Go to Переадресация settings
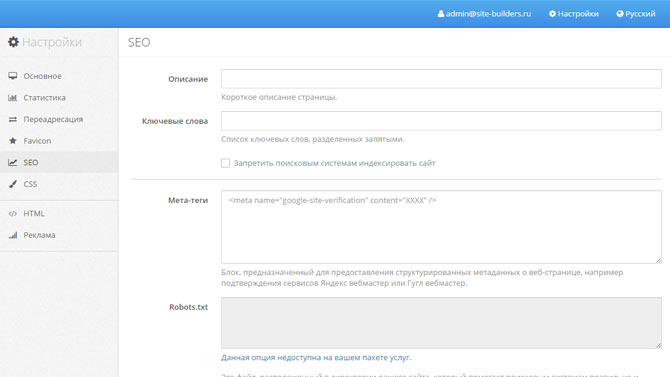 click(x=59, y=119)
